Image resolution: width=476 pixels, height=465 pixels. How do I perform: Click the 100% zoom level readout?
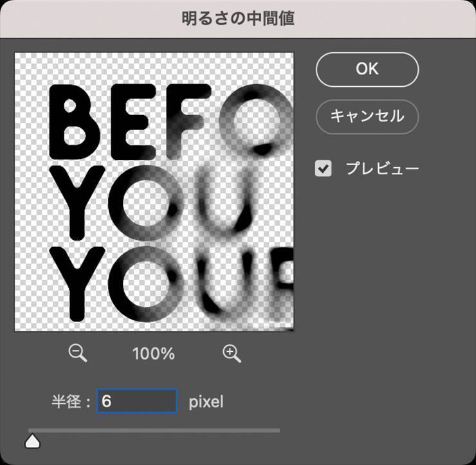[x=154, y=354]
